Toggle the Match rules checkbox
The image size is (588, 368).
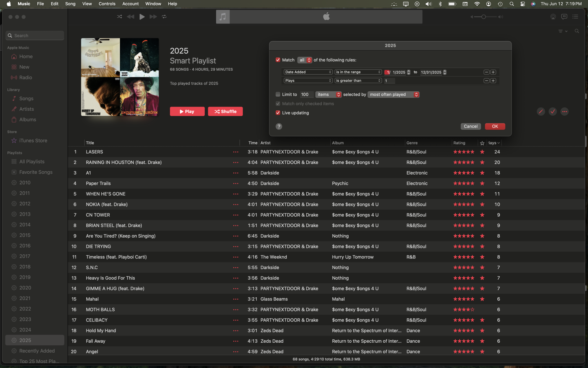(x=278, y=60)
